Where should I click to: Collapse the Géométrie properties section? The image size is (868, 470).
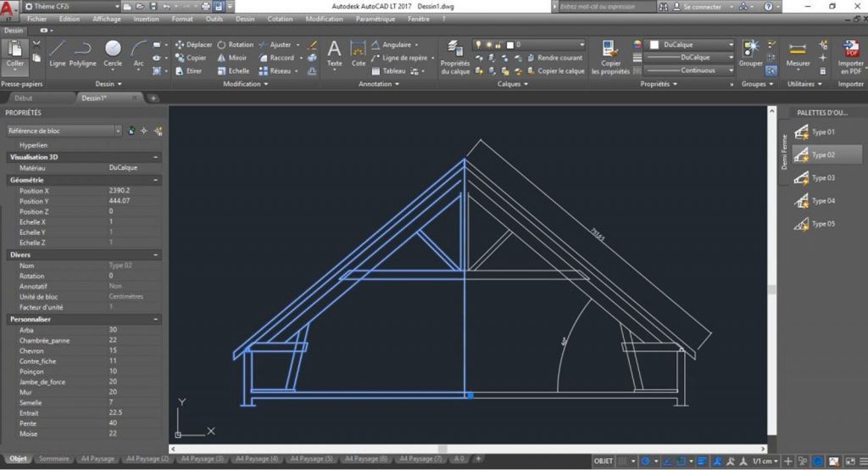156,180
